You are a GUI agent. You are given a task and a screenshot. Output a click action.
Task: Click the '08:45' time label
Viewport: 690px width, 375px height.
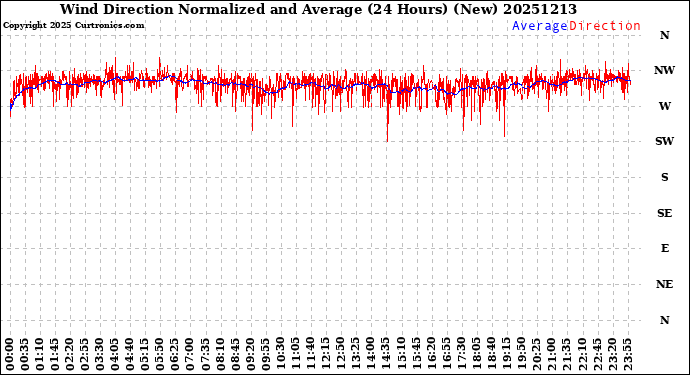235,354
